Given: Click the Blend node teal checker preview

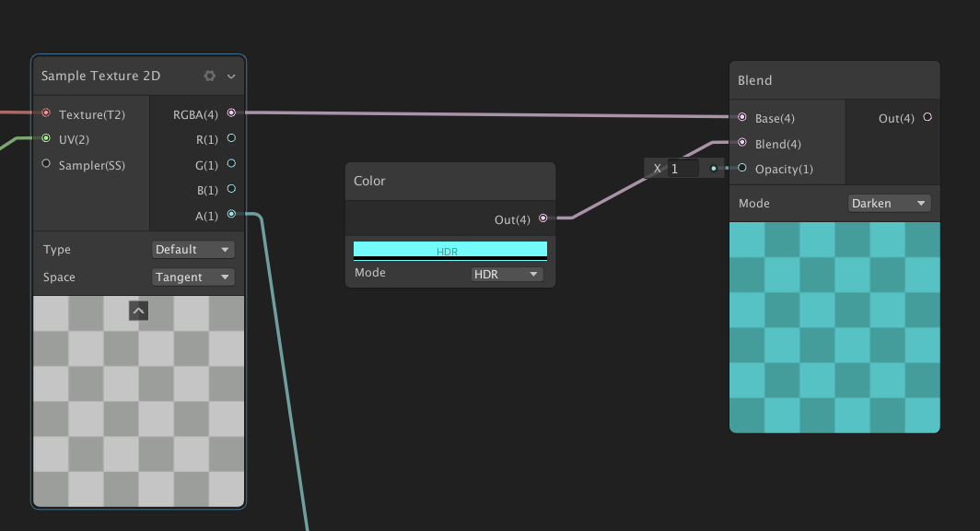Looking at the screenshot, I should [x=834, y=327].
